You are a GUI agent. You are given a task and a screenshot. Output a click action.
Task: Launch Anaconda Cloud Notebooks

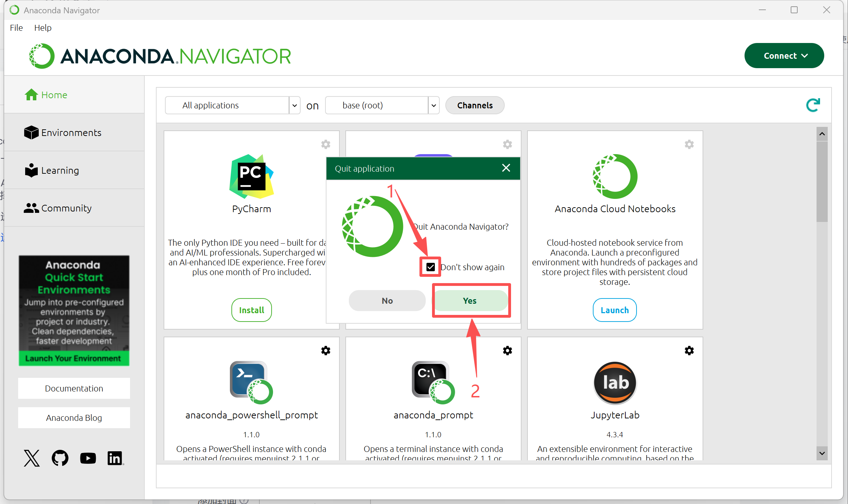coord(615,310)
